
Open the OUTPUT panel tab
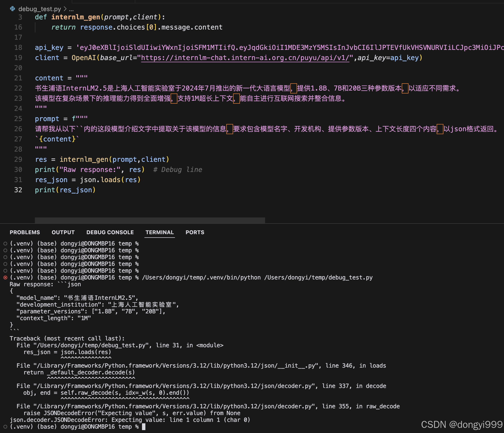coord(63,232)
